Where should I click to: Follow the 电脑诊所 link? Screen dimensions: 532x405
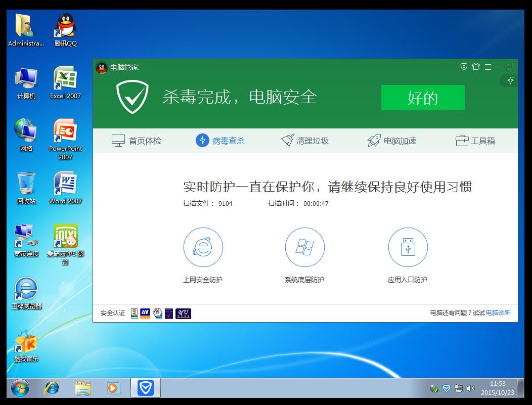coord(498,313)
